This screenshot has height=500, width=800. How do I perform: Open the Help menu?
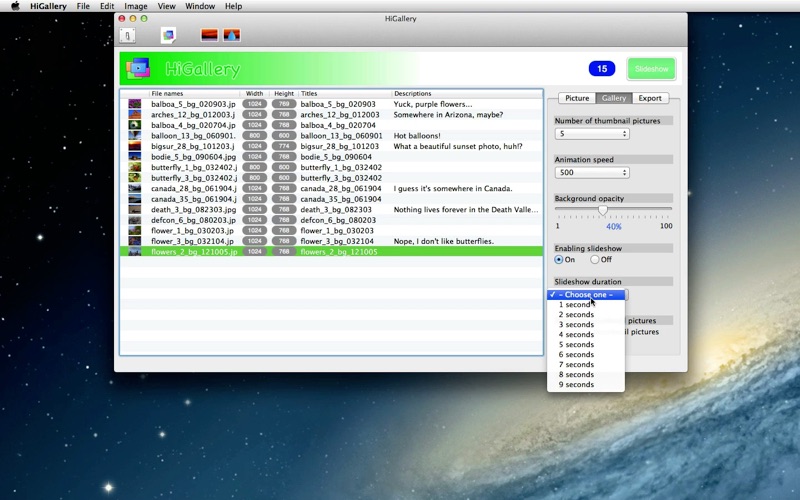point(234,6)
